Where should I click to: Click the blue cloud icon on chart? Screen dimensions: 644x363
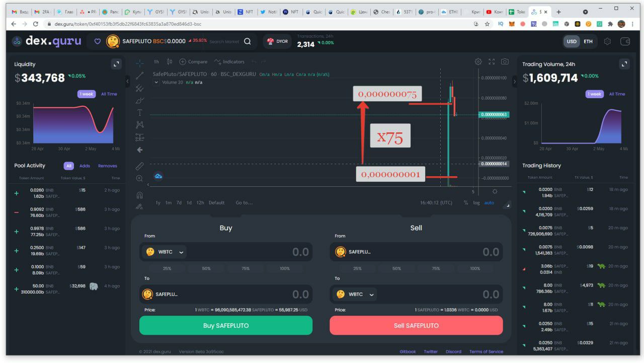click(158, 176)
